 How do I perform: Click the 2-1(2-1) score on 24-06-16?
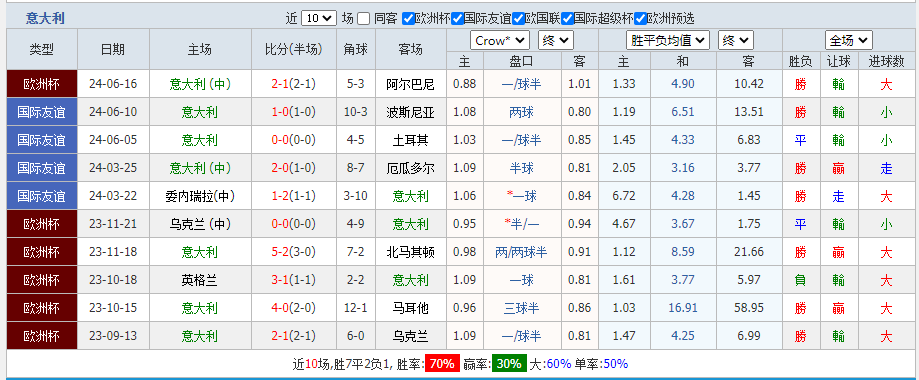coord(293,84)
